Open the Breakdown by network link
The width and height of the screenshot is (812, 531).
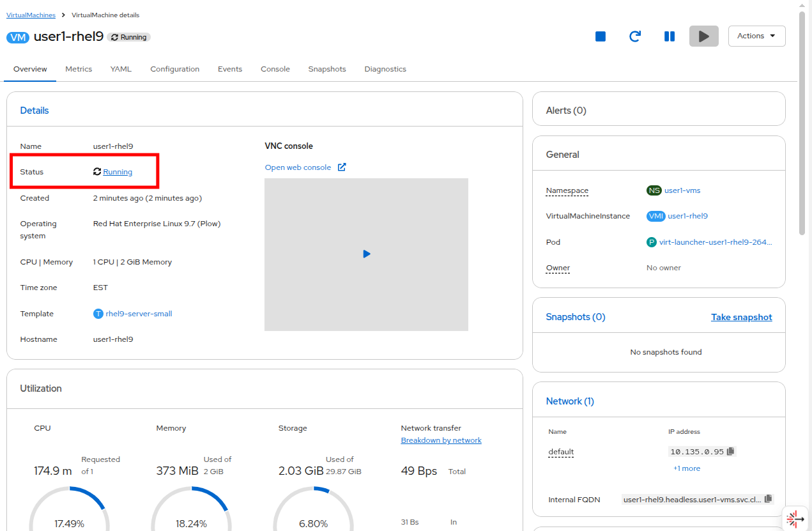coord(441,440)
